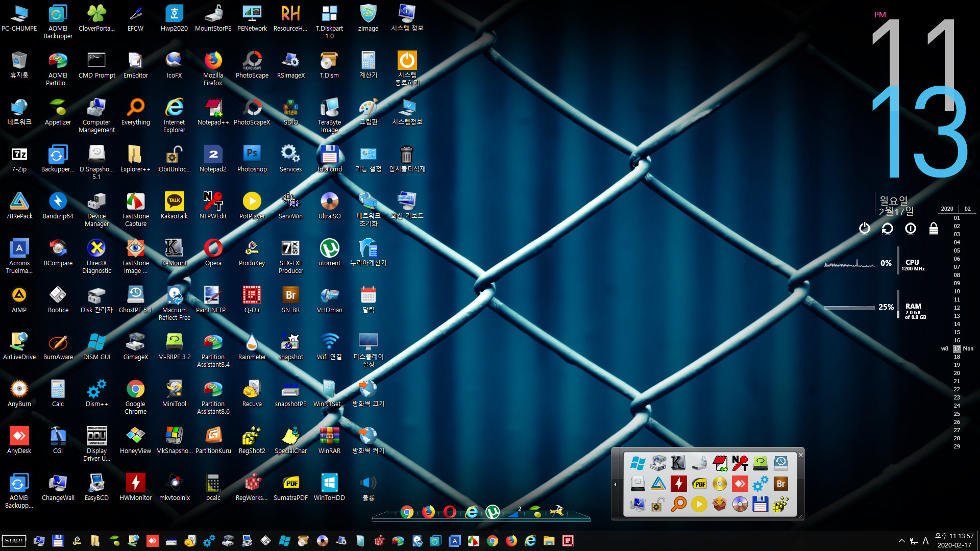Select day 17 Mon in the calendar list
Screen dimensions: 980x551
coord(957,349)
